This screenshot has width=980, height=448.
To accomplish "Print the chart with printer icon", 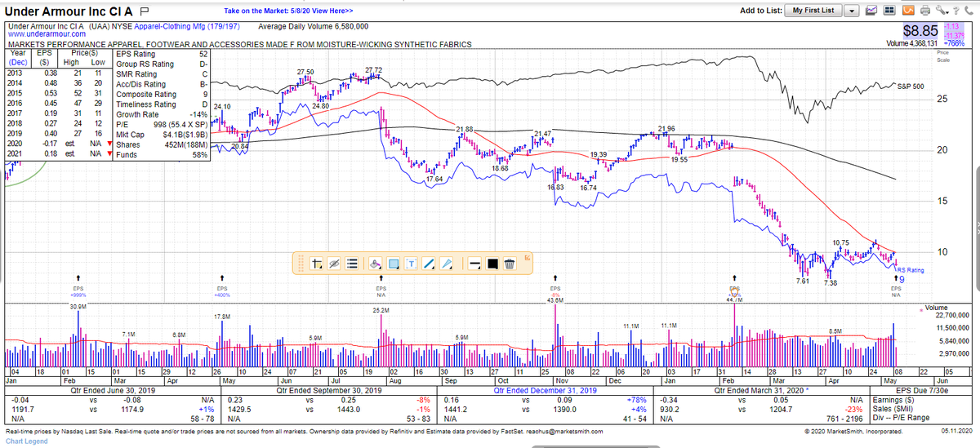I will pos(925,11).
